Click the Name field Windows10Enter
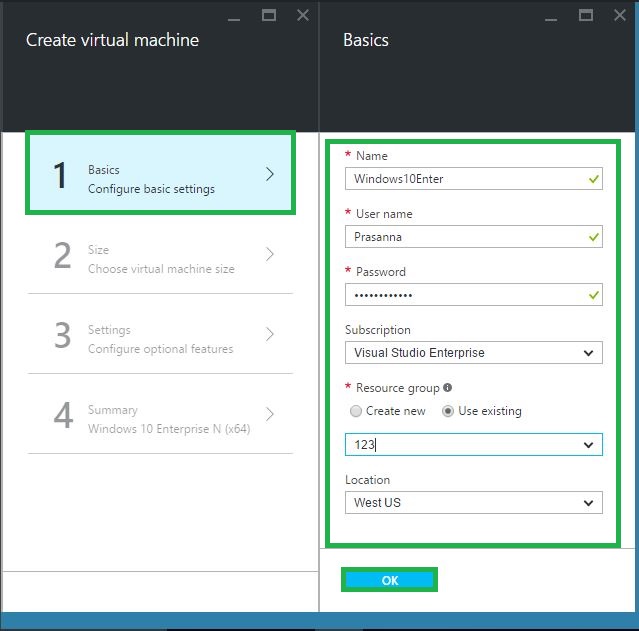This screenshot has height=631, width=639. pyautogui.click(x=474, y=179)
